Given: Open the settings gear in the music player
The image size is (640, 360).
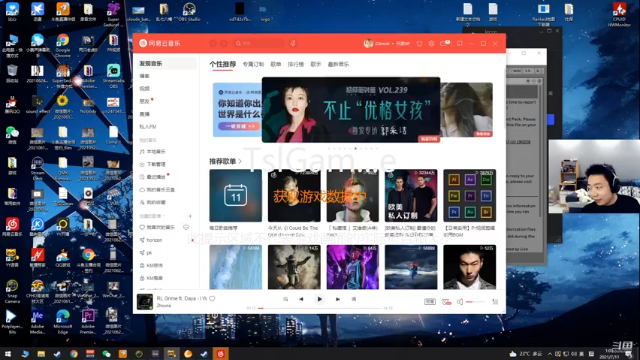Looking at the screenshot, I should point(431,43).
